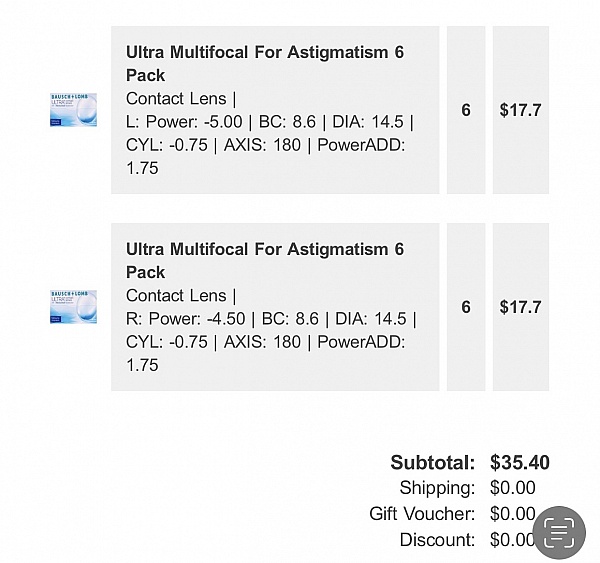Viewport: 600px width, 563px height.
Task: Open the right lens product thumbnail
Action: (x=73, y=307)
